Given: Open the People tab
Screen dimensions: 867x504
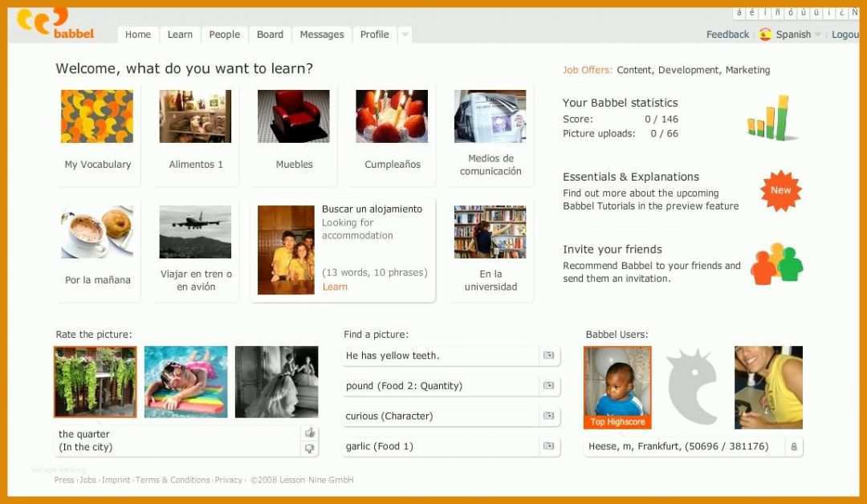Looking at the screenshot, I should [225, 35].
